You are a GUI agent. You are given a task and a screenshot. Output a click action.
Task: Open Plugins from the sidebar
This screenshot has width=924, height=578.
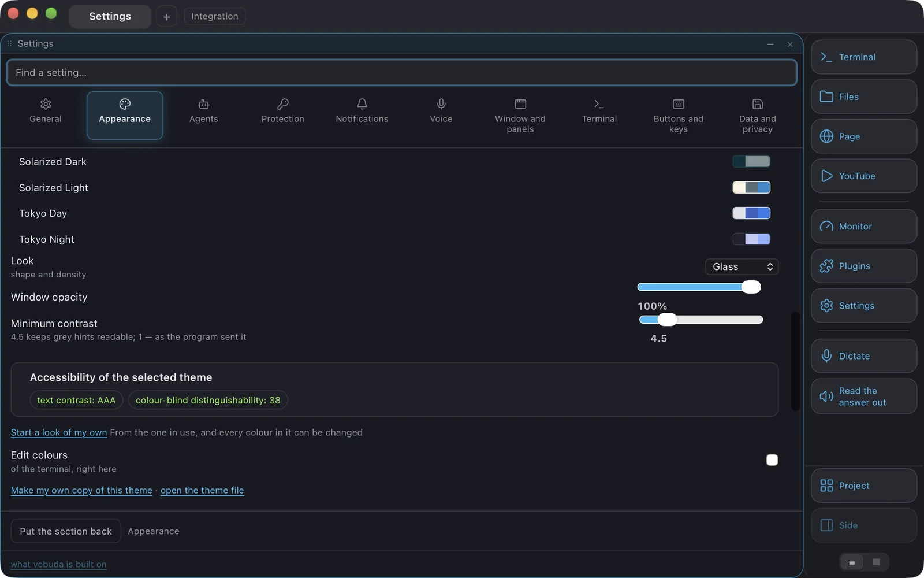863,266
